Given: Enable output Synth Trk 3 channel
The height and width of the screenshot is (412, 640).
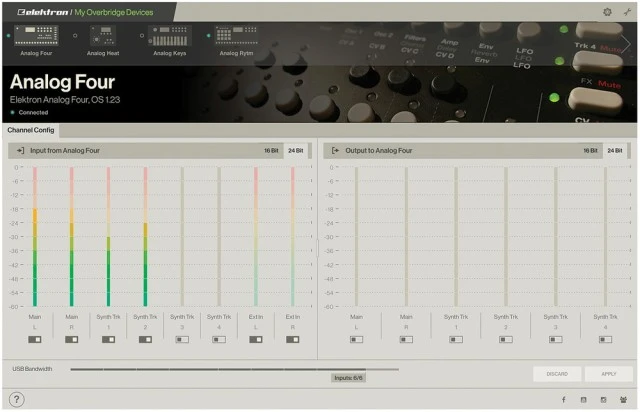Looking at the screenshot, I should click(x=556, y=339).
